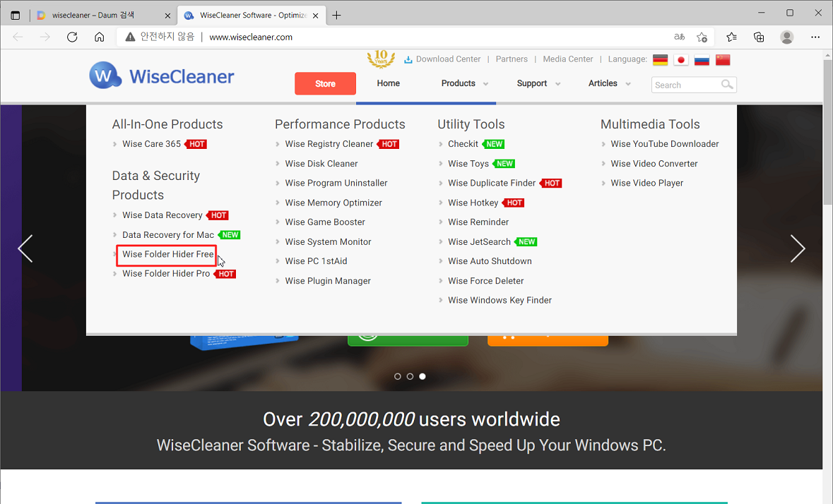Click the 10 Years anniversary badge
The height and width of the screenshot is (504, 833).
tap(381, 59)
